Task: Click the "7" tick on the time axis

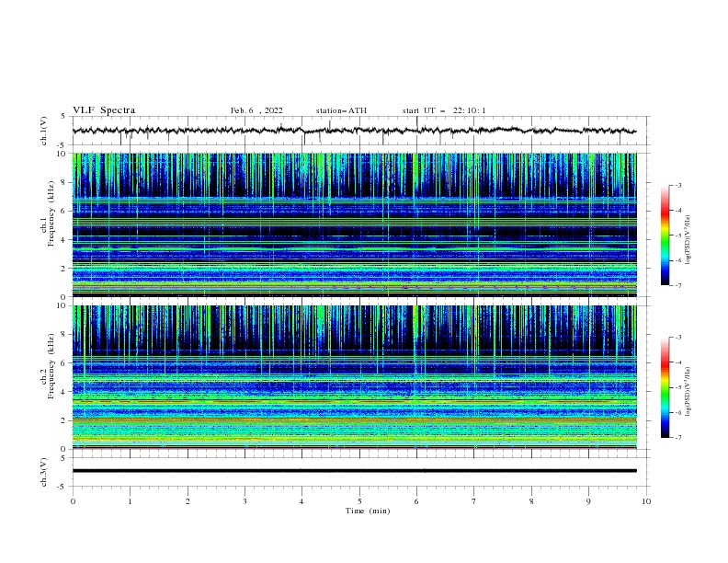Action: pos(474,501)
